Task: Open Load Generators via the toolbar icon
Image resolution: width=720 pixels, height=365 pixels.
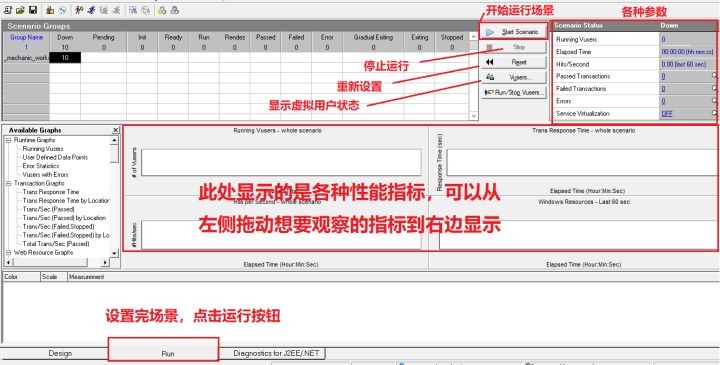Action: [x=50, y=10]
